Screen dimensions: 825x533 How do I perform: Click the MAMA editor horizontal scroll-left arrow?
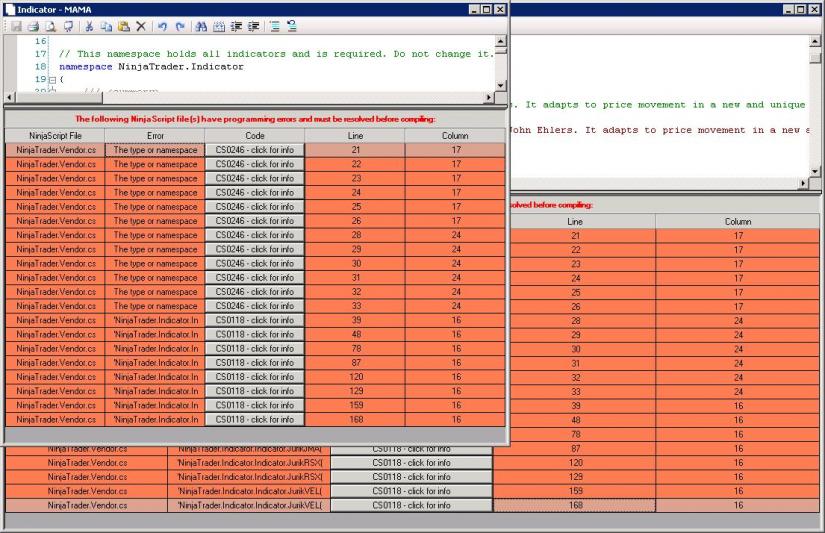[10, 97]
